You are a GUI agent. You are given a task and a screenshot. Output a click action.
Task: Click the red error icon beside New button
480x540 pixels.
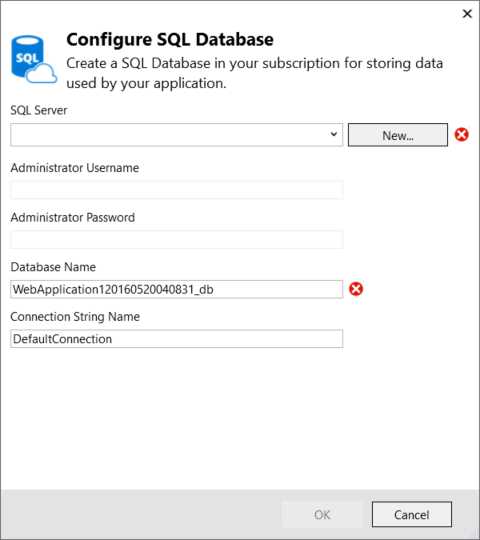(461, 134)
